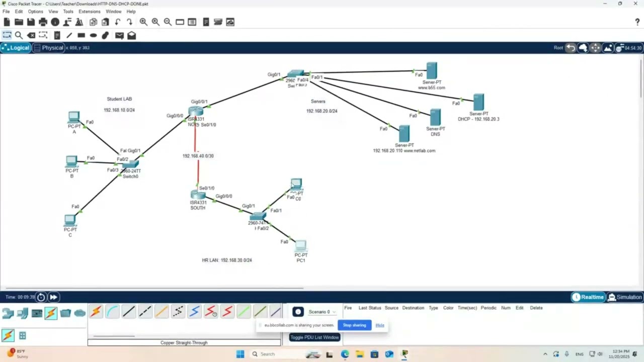644x362 pixels.
Task: Click Stop sharing button
Action: [x=354, y=325]
